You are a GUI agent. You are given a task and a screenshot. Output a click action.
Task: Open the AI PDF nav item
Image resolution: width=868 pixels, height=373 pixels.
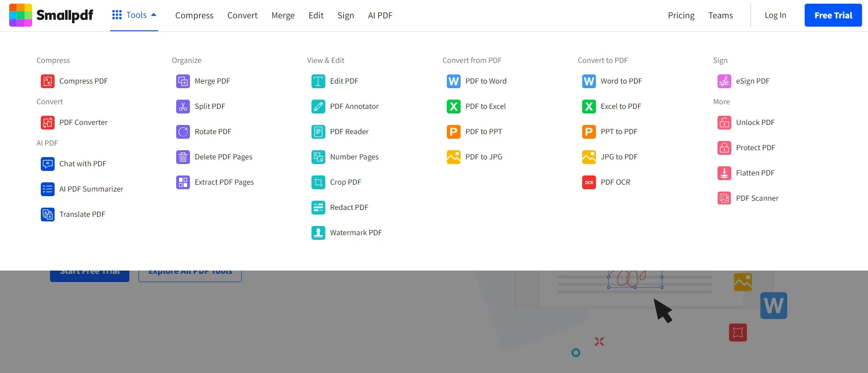(x=380, y=16)
